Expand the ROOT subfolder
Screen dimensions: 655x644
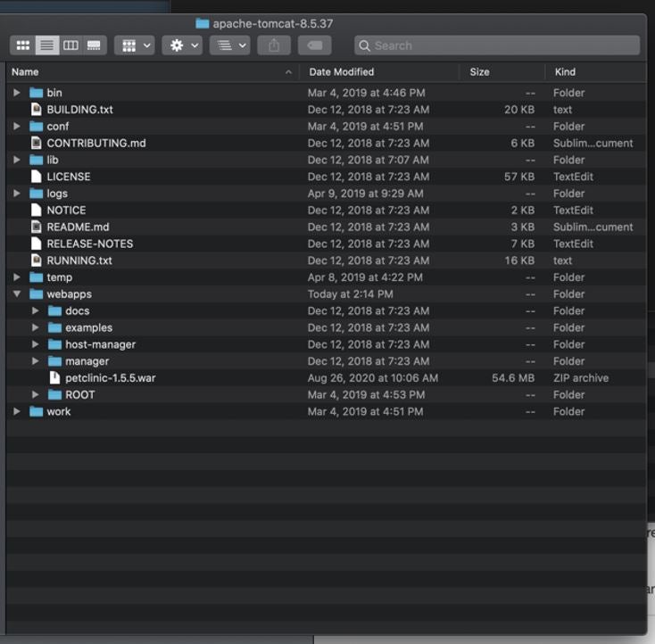coord(36,394)
